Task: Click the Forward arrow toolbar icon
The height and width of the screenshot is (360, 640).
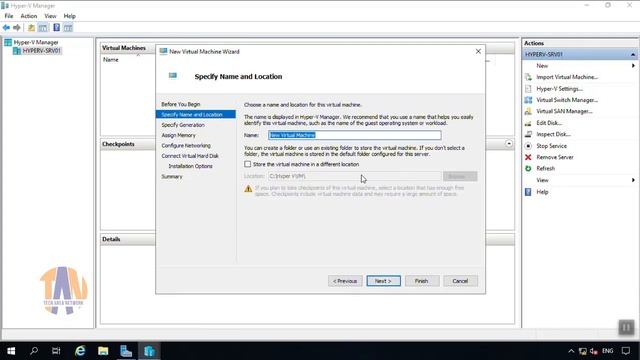Action: [17, 28]
